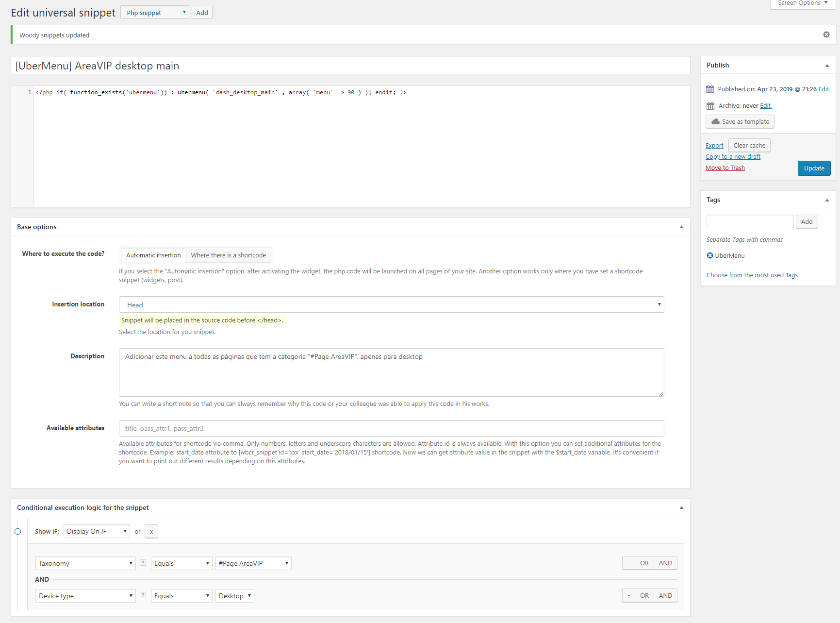This screenshot has width=840, height=623.
Task: Collapse the Tags panel
Action: click(x=827, y=200)
